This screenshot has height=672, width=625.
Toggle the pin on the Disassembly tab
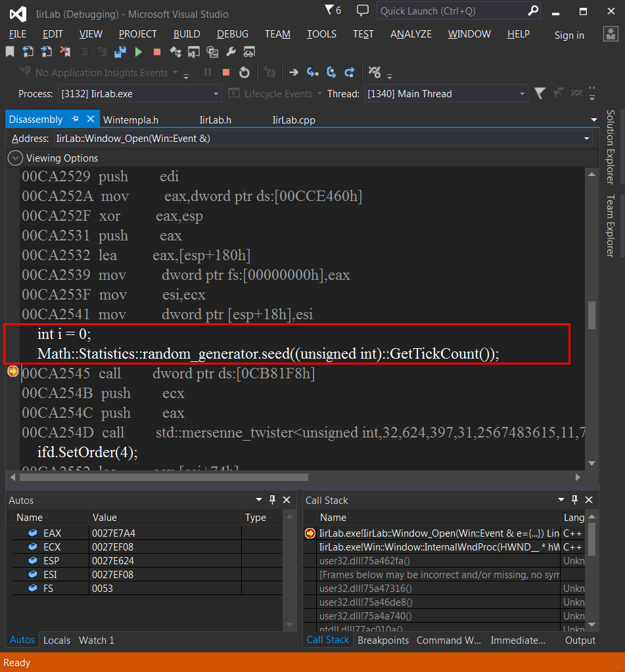76,119
